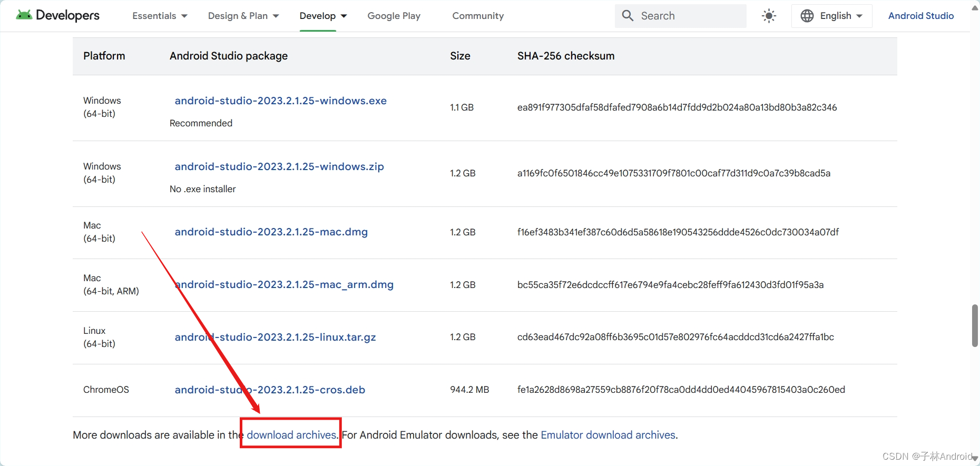Click the Android Studio package column header

point(229,56)
